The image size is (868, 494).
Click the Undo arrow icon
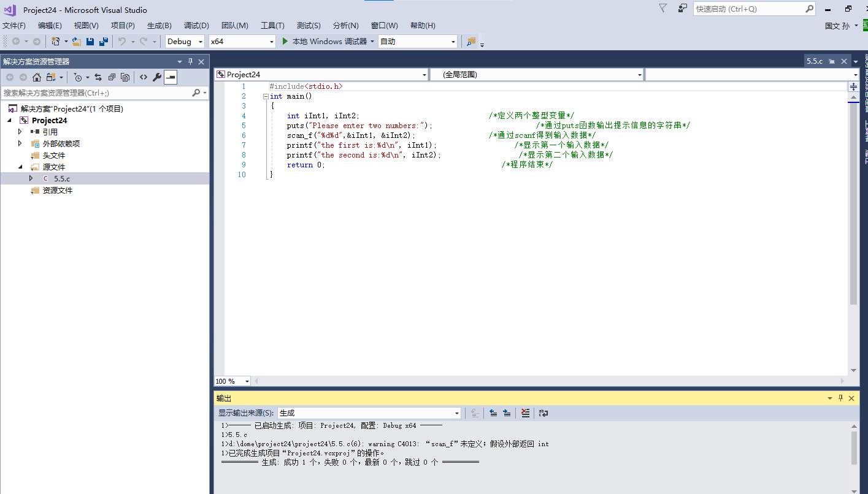tap(122, 42)
